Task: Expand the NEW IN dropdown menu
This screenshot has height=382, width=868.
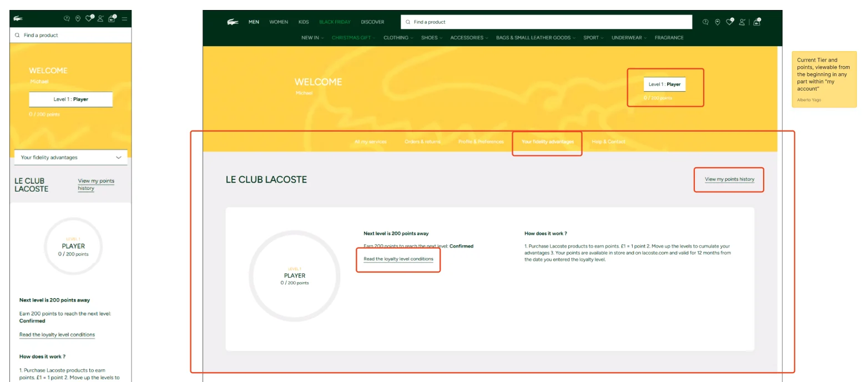Action: click(x=312, y=38)
